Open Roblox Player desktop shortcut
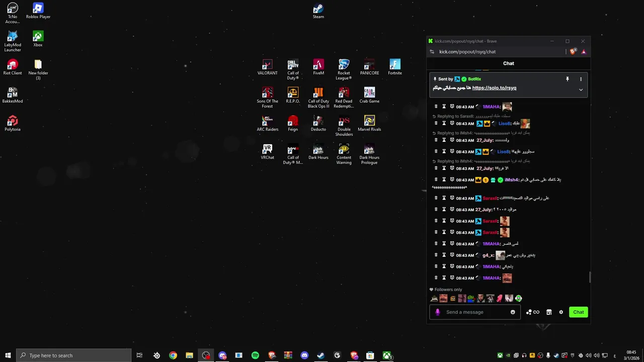Viewport: 644px width, 362px height. click(x=38, y=11)
